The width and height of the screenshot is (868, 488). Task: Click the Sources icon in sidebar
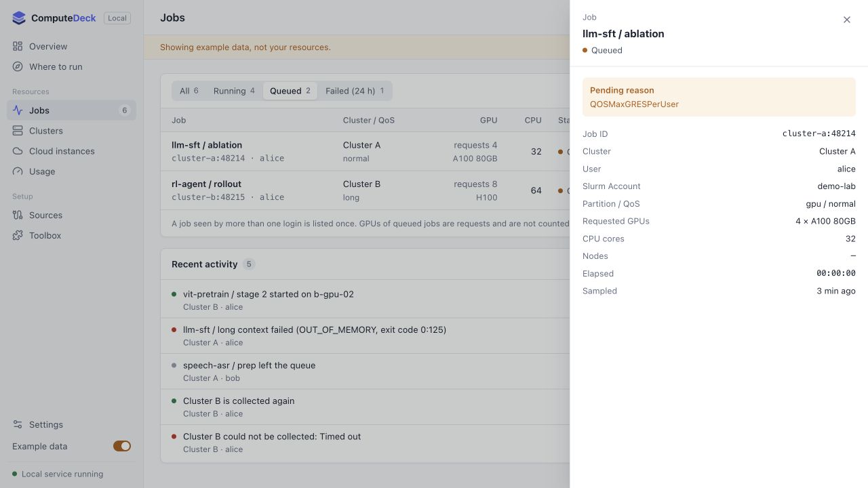(x=18, y=215)
